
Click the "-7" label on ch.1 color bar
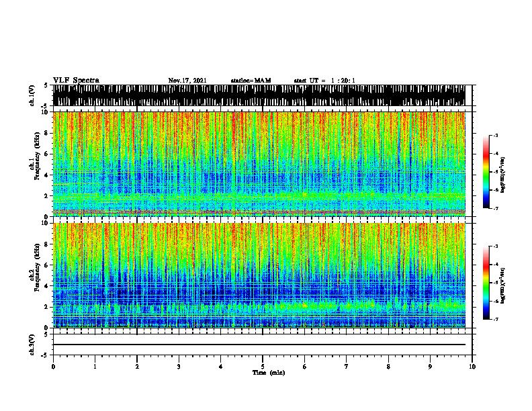tap(495, 208)
